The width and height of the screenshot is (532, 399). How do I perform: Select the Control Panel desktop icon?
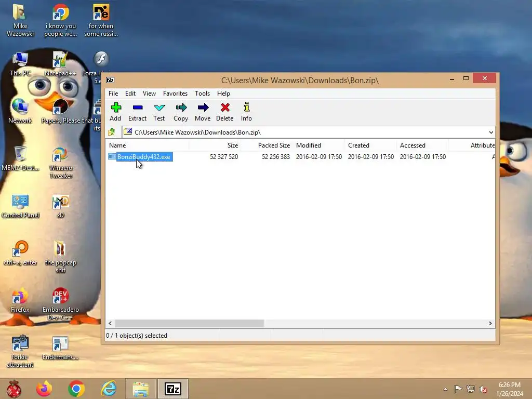(x=20, y=206)
